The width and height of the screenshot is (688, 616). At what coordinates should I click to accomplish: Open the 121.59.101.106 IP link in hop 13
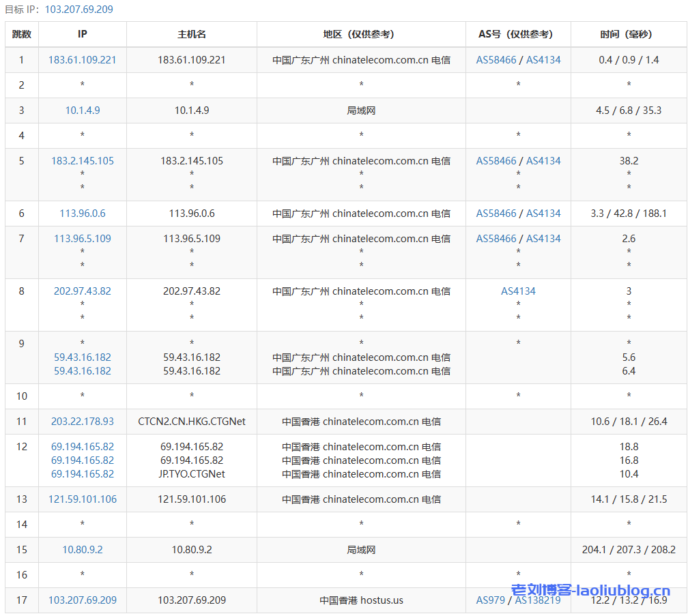point(82,499)
